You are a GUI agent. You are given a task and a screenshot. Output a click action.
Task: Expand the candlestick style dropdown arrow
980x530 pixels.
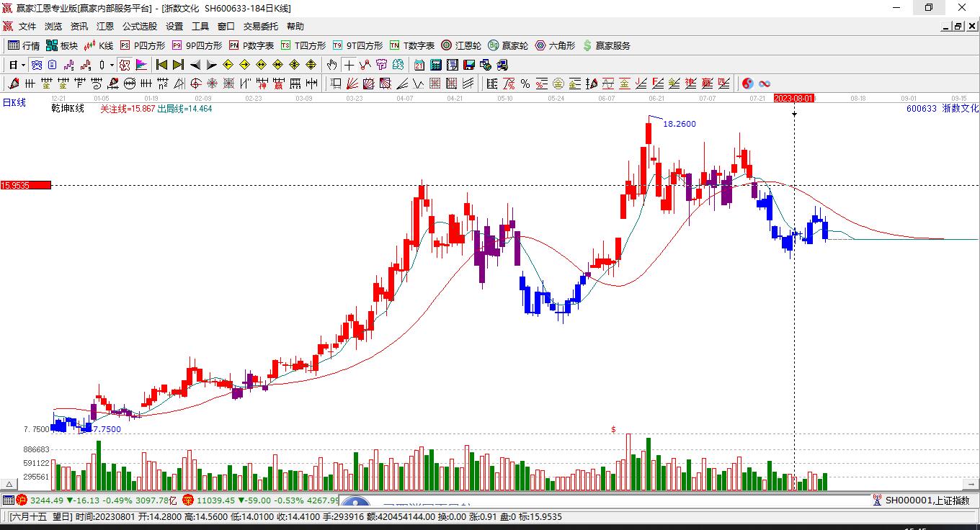(112, 65)
